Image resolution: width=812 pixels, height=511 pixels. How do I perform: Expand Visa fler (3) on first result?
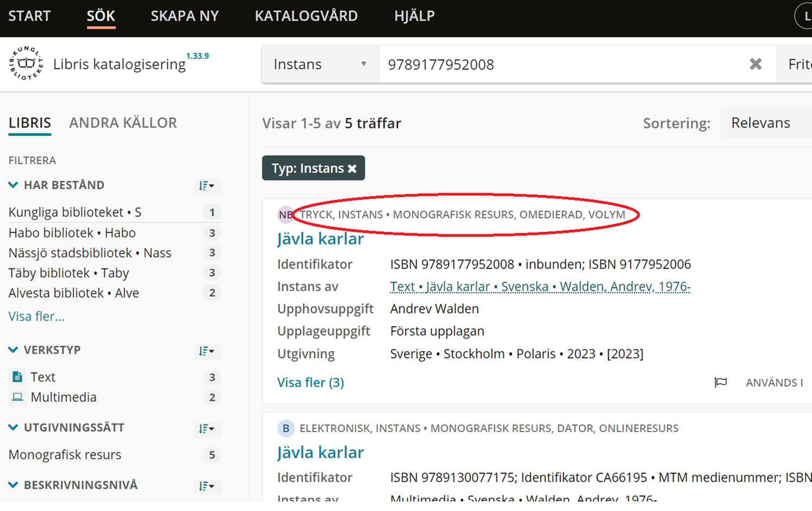pos(311,383)
